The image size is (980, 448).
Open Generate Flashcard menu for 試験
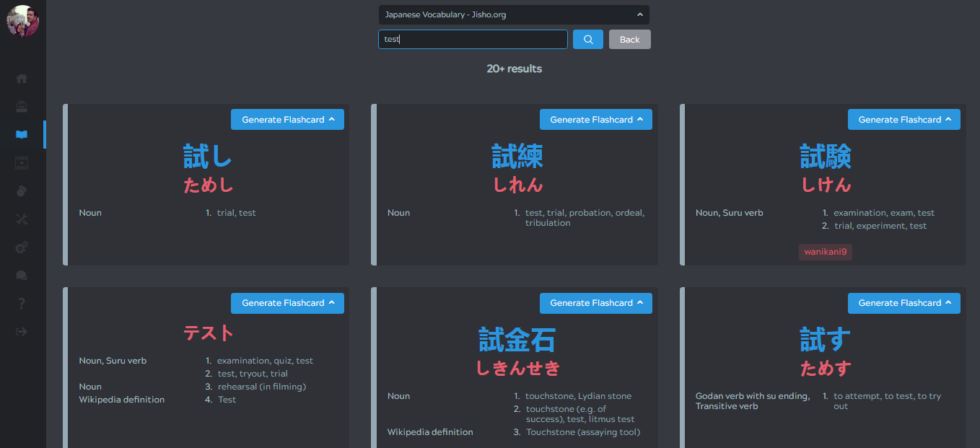coord(904,120)
